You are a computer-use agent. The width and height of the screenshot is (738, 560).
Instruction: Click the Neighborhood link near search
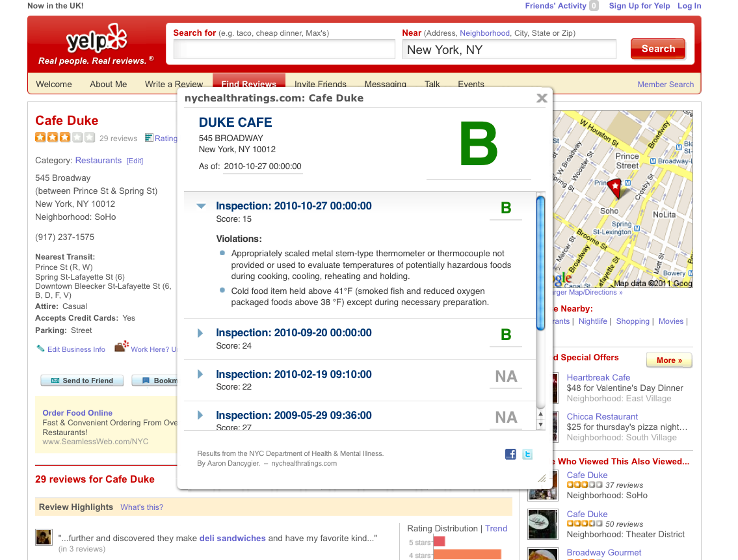click(484, 33)
